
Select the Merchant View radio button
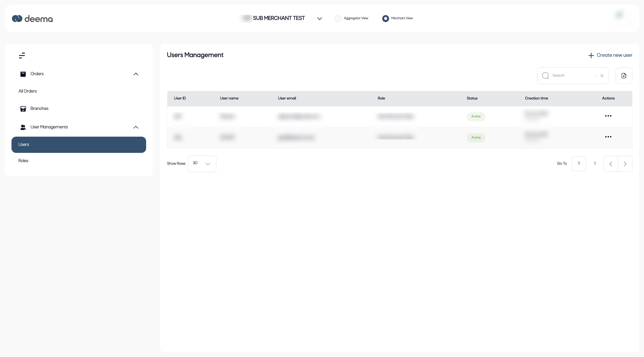pos(385,18)
